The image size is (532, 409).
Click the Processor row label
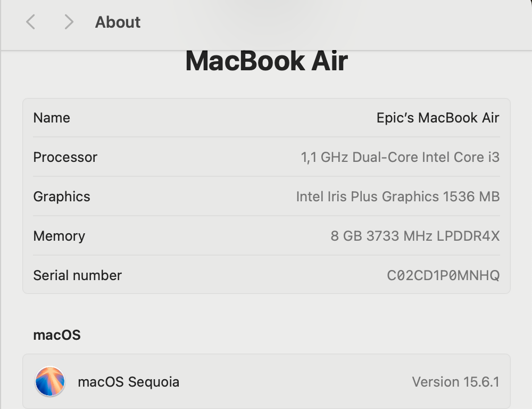[65, 157]
